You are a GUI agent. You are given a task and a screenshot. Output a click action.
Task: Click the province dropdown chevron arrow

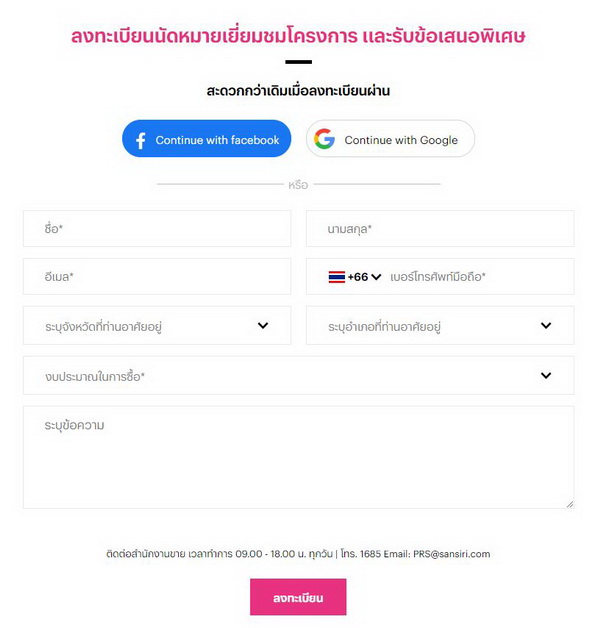click(x=263, y=326)
